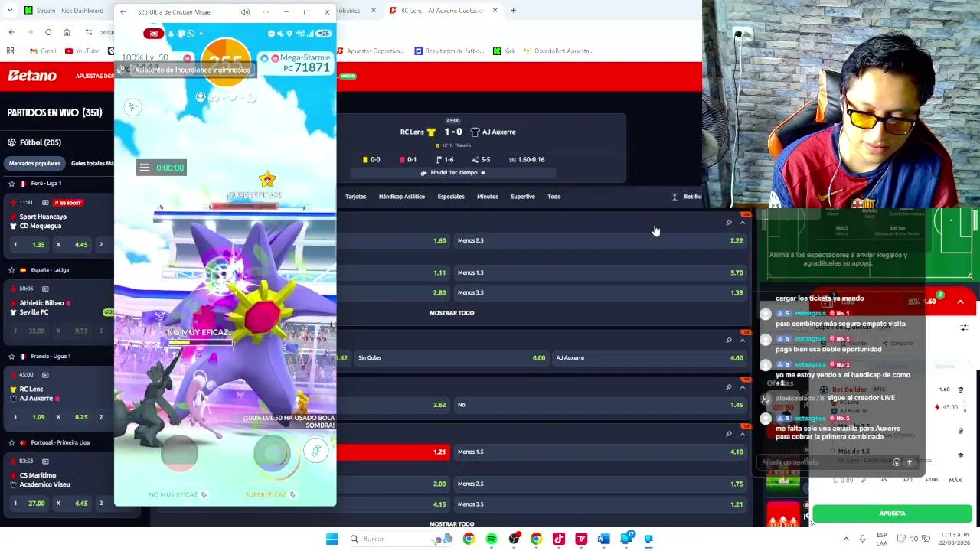Tap the grey shield button in battle

coord(180,453)
